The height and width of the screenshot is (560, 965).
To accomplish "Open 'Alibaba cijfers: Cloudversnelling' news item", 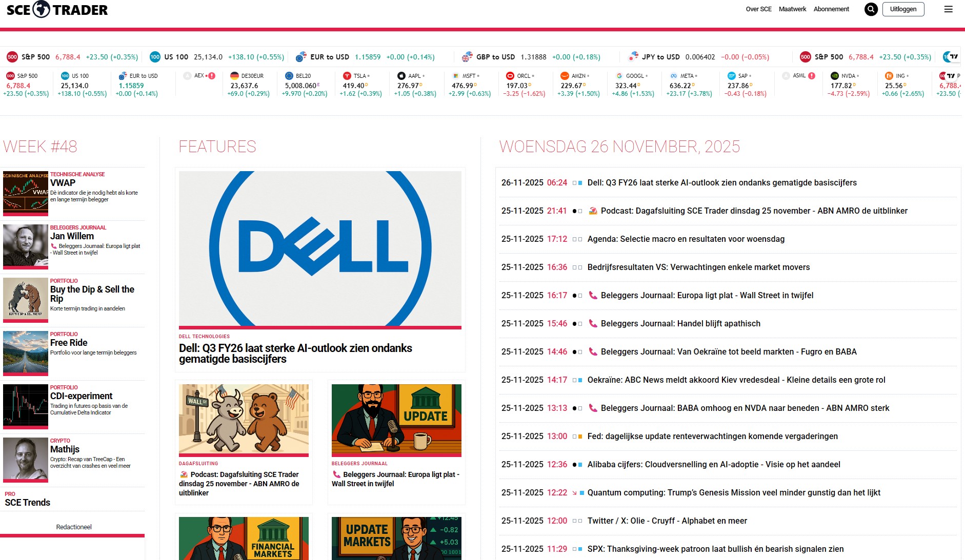I will tap(714, 464).
